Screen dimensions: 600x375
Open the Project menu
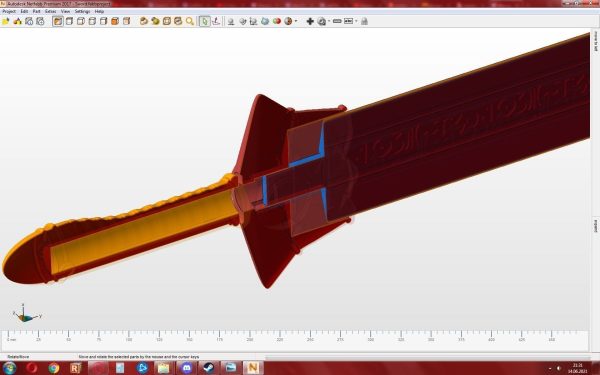point(9,11)
